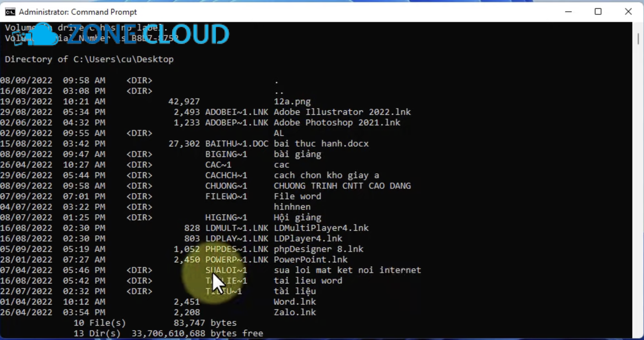The height and width of the screenshot is (340, 644).
Task: Click the short name LDMULT~1.LNK
Action: 237,228
